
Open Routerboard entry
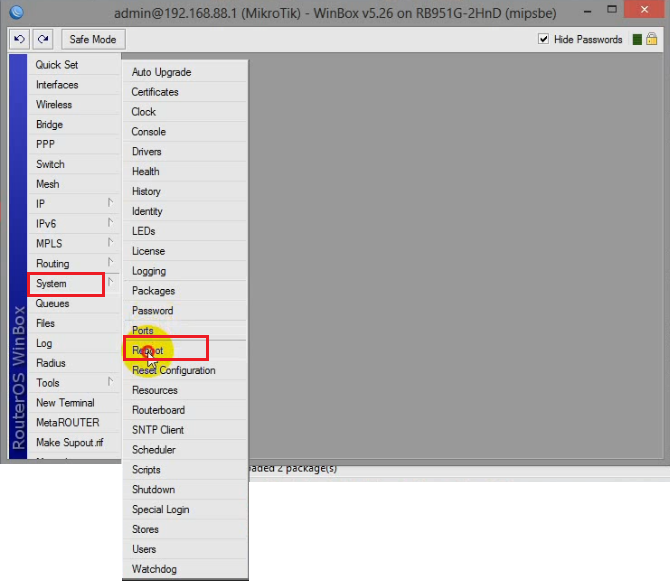point(185,410)
